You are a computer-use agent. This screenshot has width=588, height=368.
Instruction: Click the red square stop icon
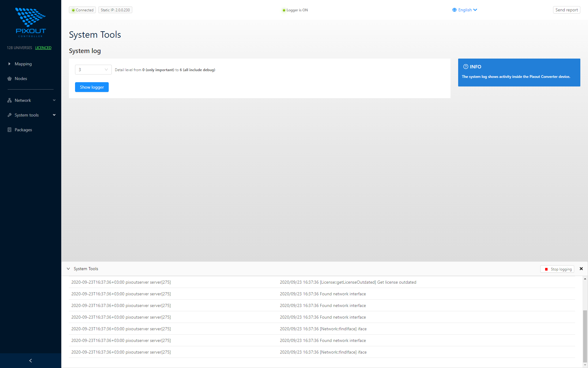pos(547,269)
